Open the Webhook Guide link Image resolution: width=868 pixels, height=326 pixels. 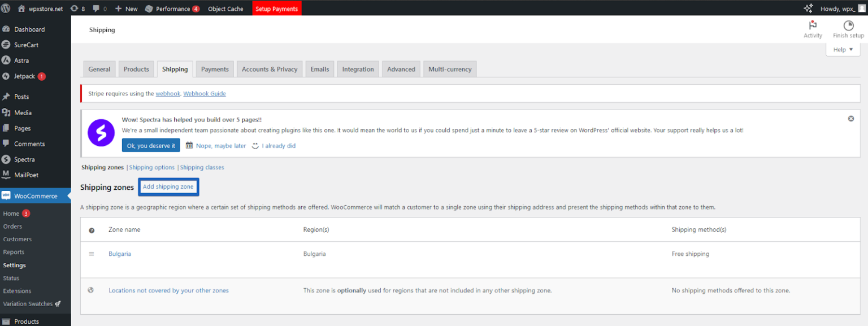205,94
